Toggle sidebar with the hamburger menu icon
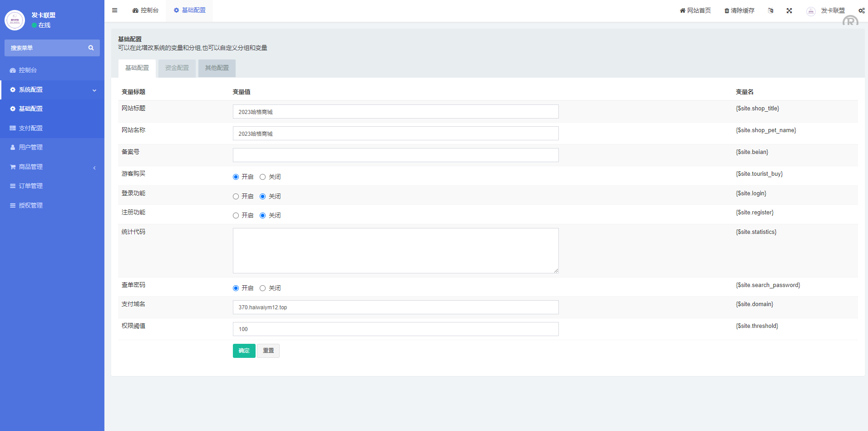 point(115,10)
